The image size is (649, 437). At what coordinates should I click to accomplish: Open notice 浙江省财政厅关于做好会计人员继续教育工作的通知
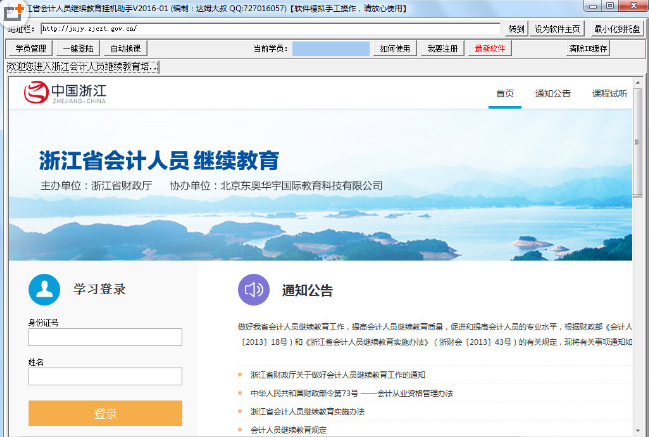coord(338,375)
